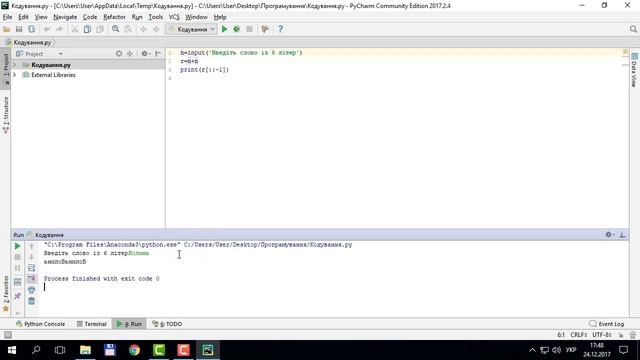The height and width of the screenshot is (360, 640).
Task: Open Data View side panel
Action: (634, 70)
